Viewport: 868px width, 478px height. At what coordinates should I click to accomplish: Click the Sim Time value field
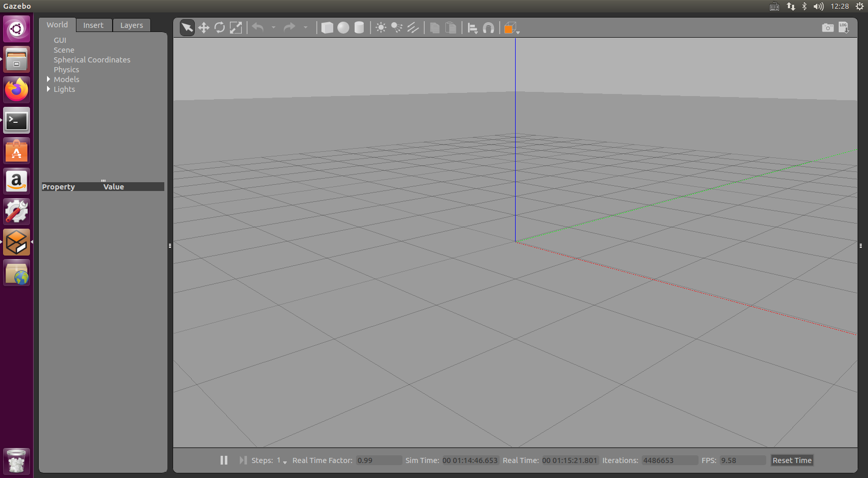coord(470,460)
